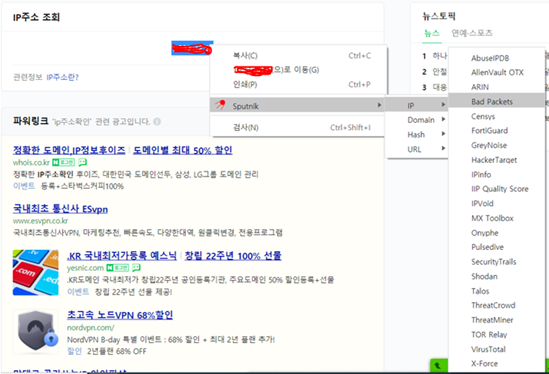Select SecurityTrails from the IP lookup list
This screenshot has width=549, height=374.
coord(496,262)
